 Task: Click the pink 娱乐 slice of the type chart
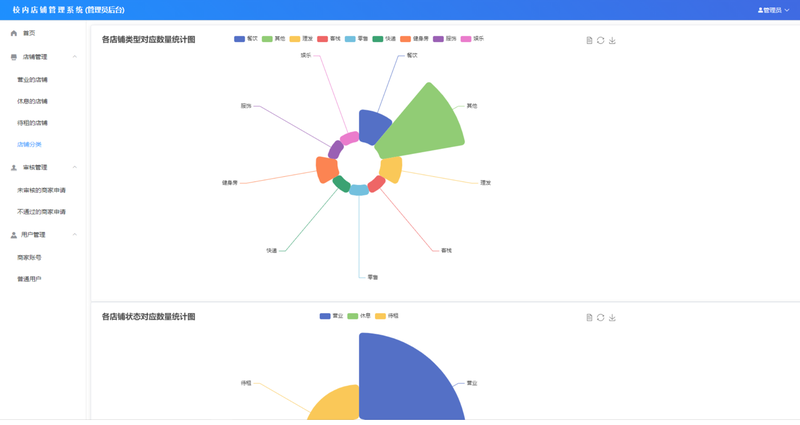[349, 138]
